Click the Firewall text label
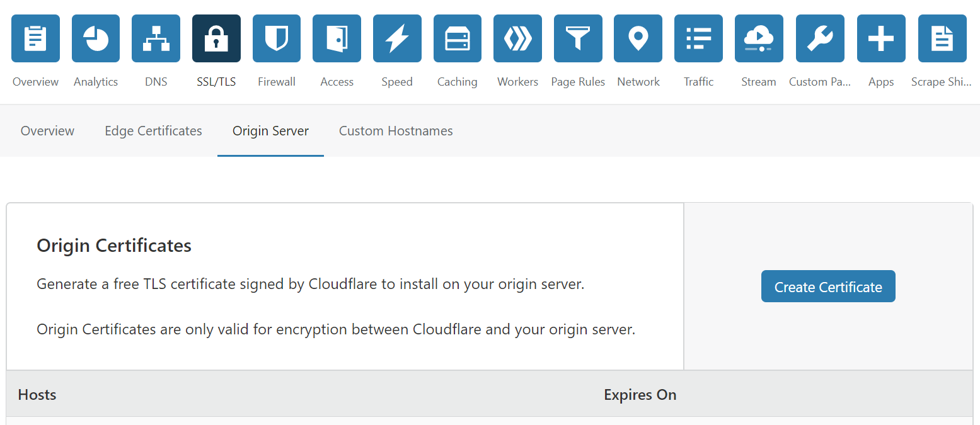The image size is (980, 425). [x=277, y=82]
